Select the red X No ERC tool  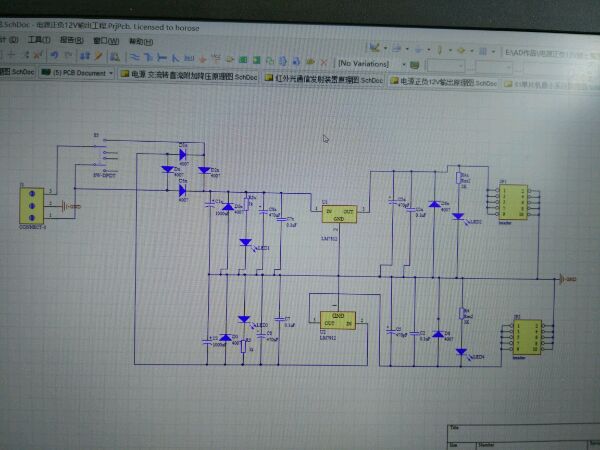click(324, 61)
